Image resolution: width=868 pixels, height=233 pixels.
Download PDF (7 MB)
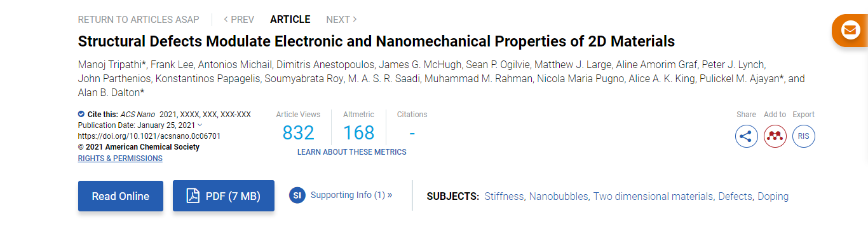[224, 196]
